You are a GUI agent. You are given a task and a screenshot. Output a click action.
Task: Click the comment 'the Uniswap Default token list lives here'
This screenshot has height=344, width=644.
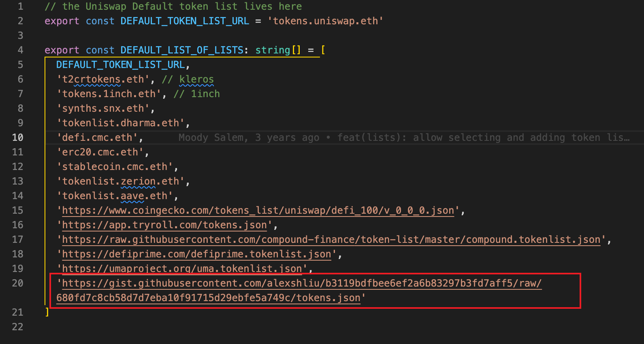click(x=173, y=6)
